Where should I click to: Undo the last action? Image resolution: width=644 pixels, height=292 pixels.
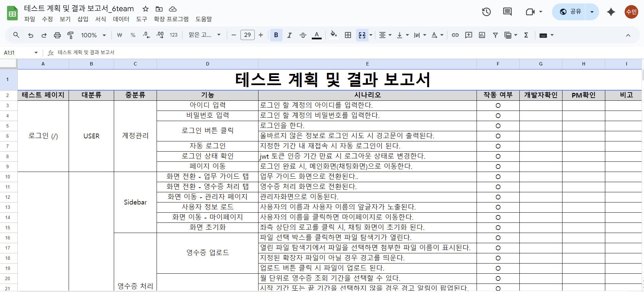[31, 35]
